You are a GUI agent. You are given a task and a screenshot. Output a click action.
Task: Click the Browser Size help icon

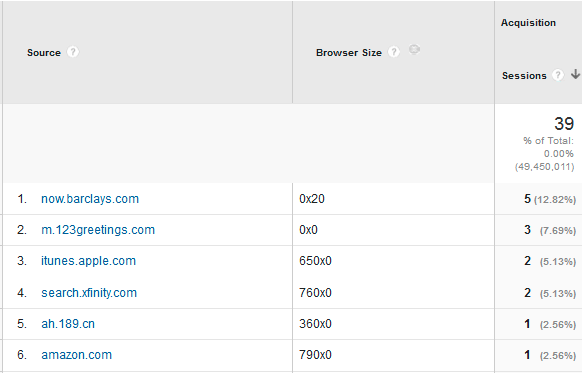pyautogui.click(x=394, y=52)
